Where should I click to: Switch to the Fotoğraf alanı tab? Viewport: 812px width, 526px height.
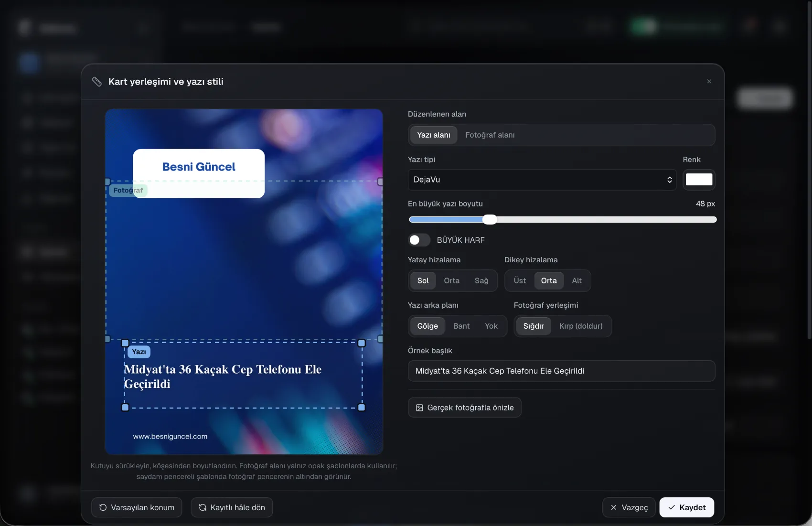[490, 135]
